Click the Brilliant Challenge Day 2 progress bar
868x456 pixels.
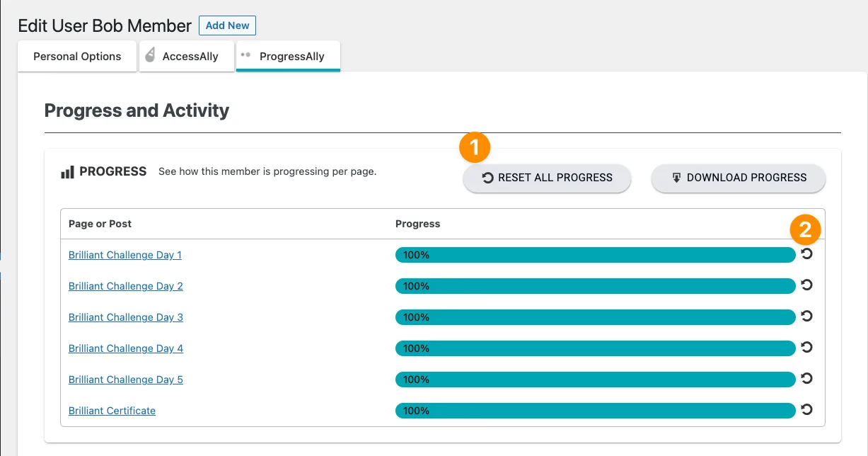[x=595, y=286]
